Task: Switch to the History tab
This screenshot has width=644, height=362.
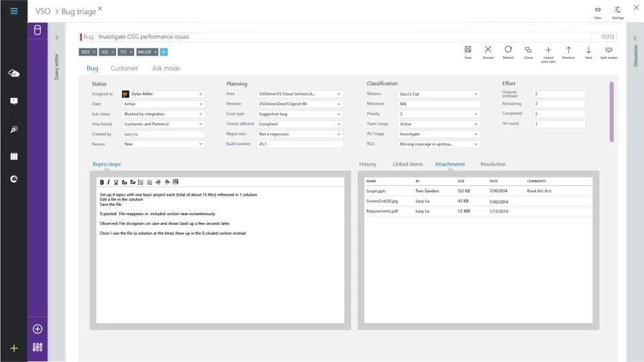Action: click(x=368, y=164)
